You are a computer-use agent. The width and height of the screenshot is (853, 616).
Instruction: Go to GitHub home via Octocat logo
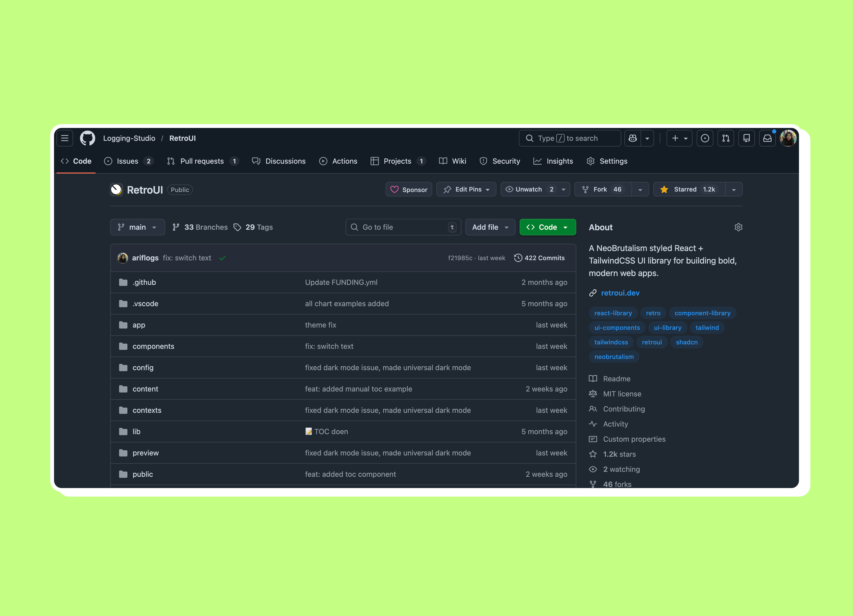[88, 138]
